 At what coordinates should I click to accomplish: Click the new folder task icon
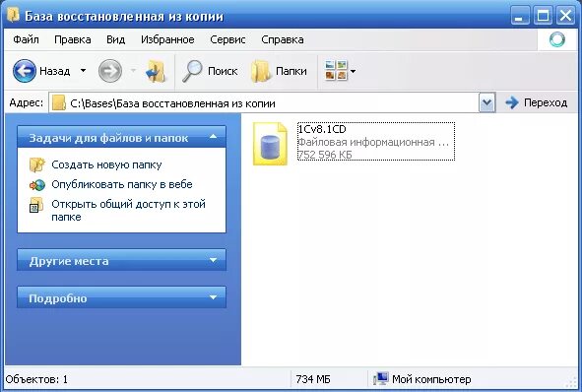click(x=36, y=164)
